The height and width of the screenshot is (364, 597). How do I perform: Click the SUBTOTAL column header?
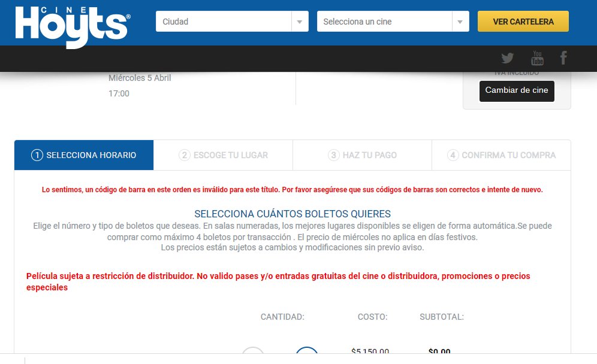click(x=442, y=317)
